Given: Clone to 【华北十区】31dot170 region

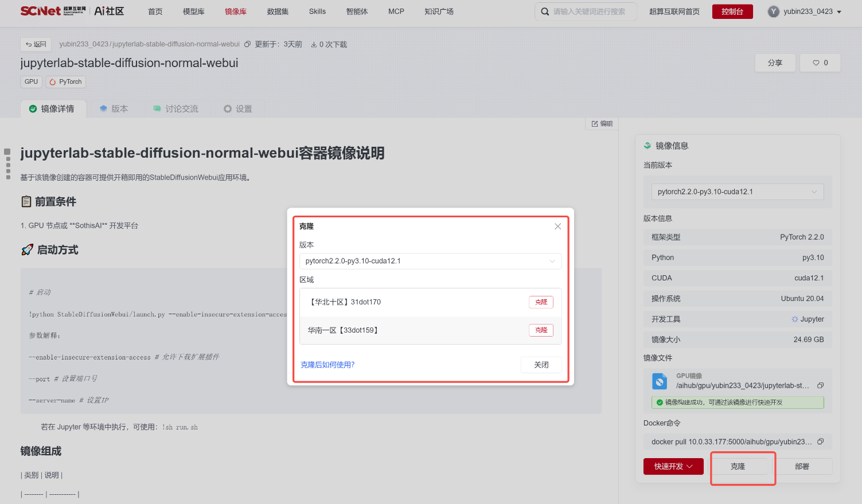Looking at the screenshot, I should click(541, 302).
